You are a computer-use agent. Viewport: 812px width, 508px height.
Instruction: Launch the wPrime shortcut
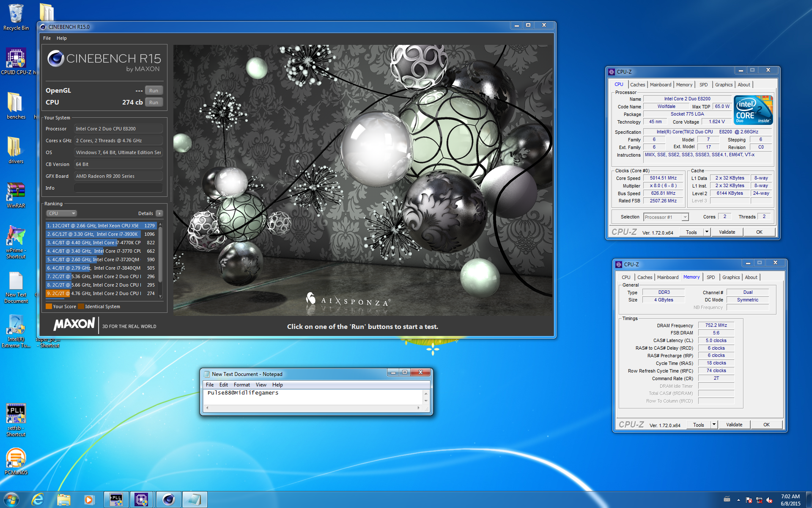tap(16, 241)
